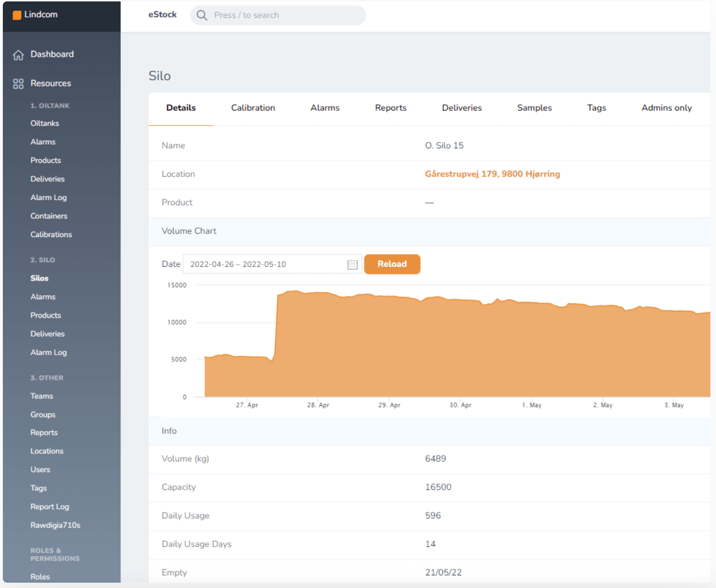Select the Samples tab

(534, 108)
